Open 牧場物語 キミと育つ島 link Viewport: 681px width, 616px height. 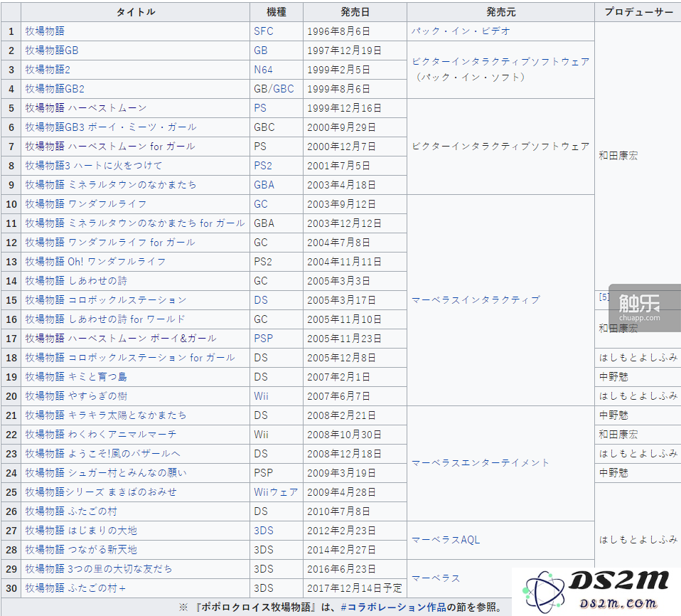76,377
